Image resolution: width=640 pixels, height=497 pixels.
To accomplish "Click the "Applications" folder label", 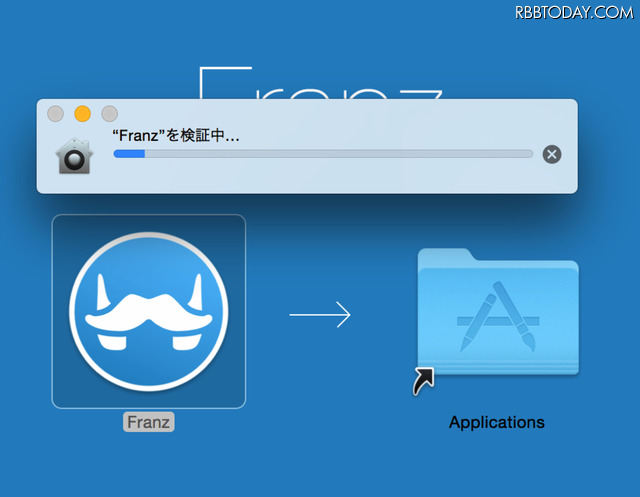I will point(497,422).
